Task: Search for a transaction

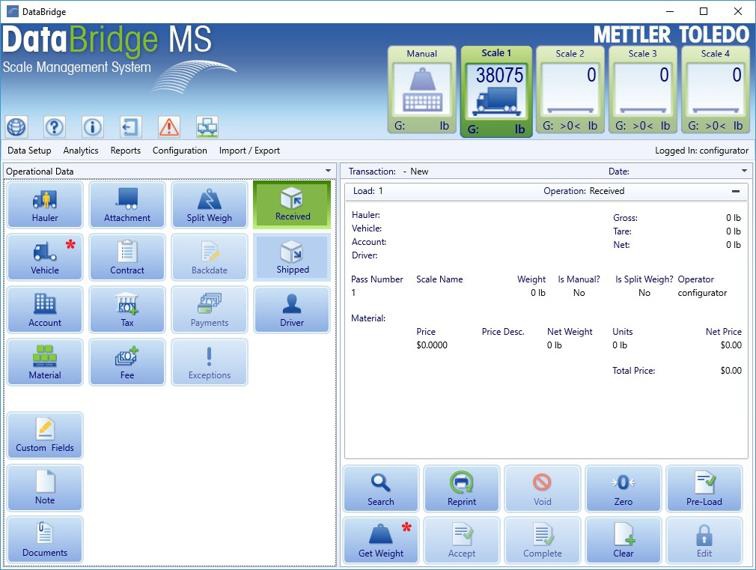Action: (381, 489)
